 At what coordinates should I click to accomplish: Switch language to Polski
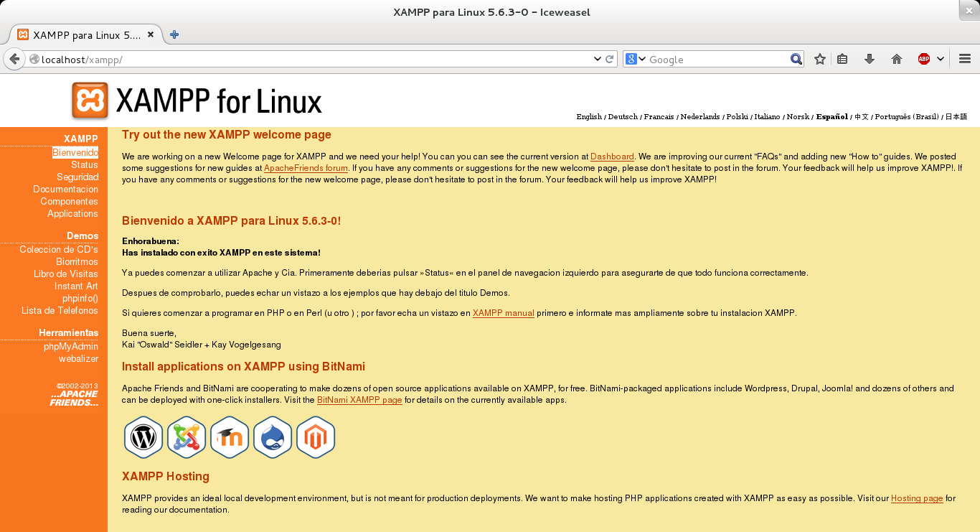click(737, 116)
